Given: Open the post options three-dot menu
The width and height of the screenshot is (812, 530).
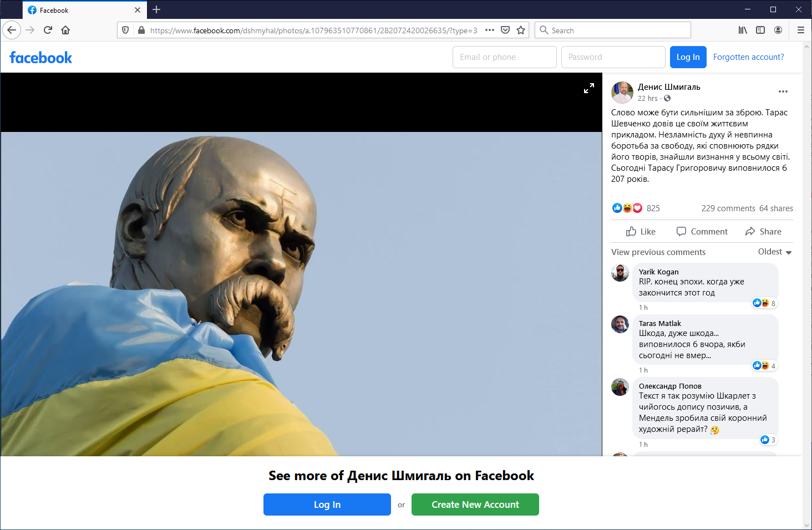Looking at the screenshot, I should click(783, 91).
